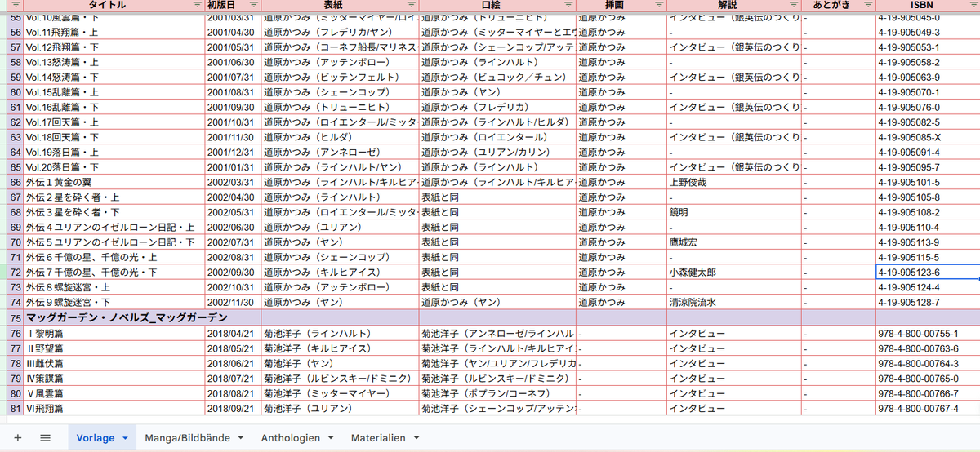980x452 pixels.
Task: Click 解説 cell 清涼院流水
Action: 733,302
